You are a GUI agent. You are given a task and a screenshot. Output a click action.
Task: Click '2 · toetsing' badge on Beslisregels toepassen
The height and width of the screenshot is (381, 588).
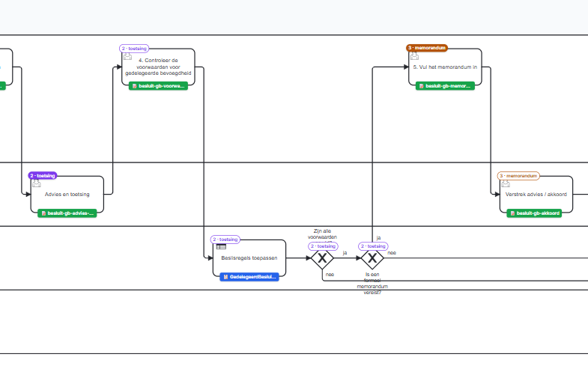(x=225, y=240)
